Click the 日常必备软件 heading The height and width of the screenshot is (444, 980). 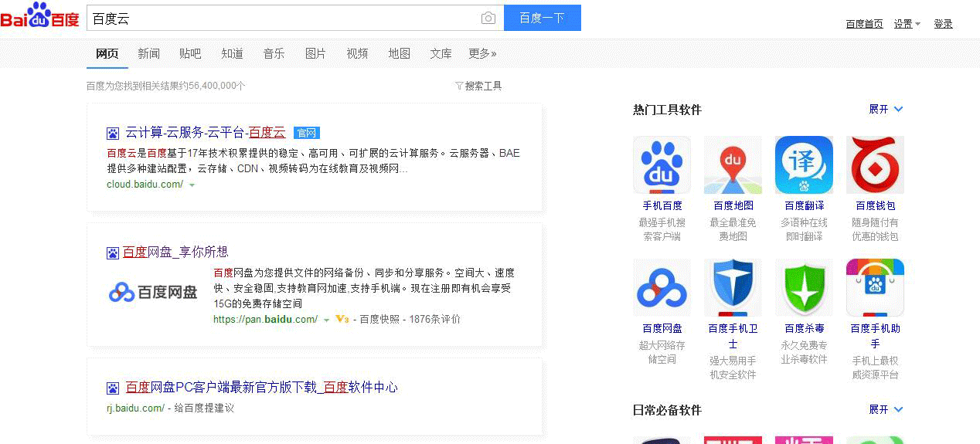[667, 410]
